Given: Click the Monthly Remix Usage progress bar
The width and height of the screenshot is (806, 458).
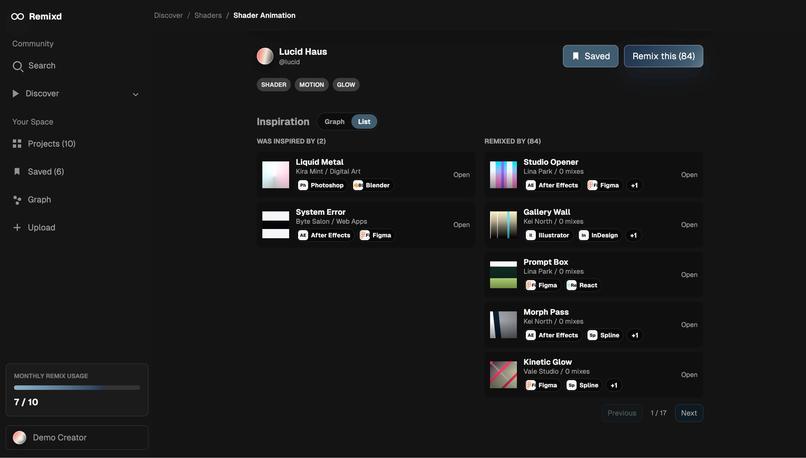Looking at the screenshot, I should click(x=77, y=388).
